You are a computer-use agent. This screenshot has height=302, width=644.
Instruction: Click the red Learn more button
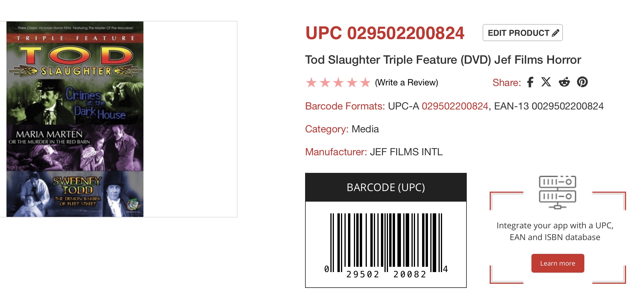(x=558, y=263)
